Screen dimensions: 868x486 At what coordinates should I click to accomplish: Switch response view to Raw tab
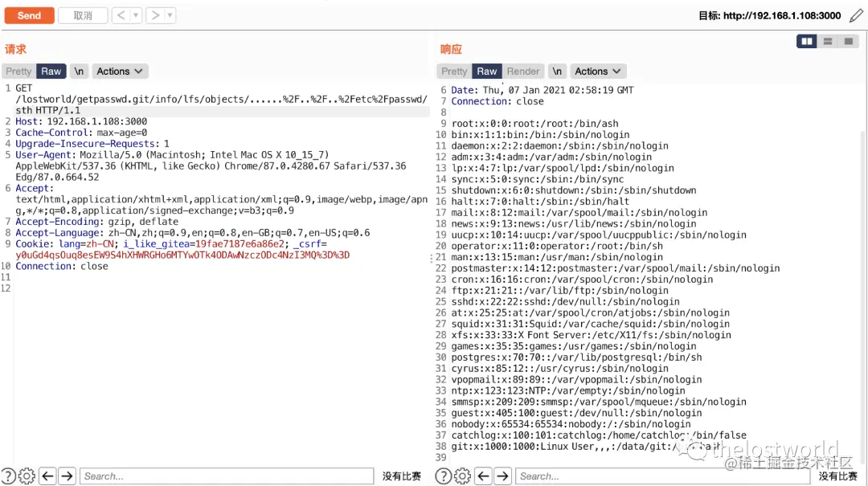click(x=487, y=71)
